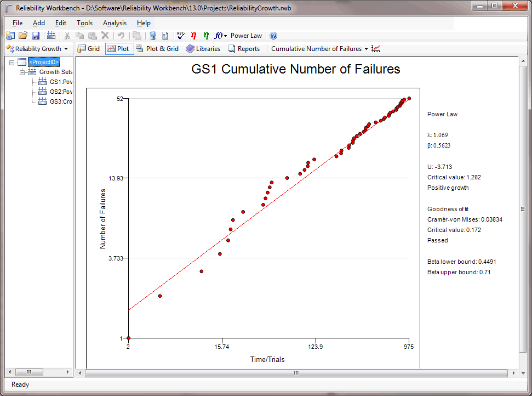Click the green eta icon in toolbar
The height and width of the screenshot is (396, 532).
(206, 36)
